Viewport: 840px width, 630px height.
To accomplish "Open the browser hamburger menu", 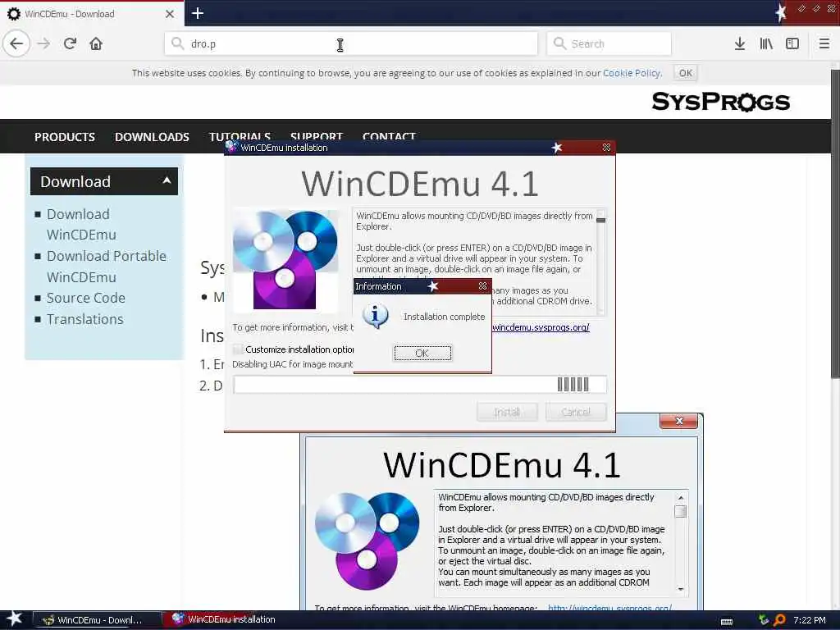I will pos(824,43).
